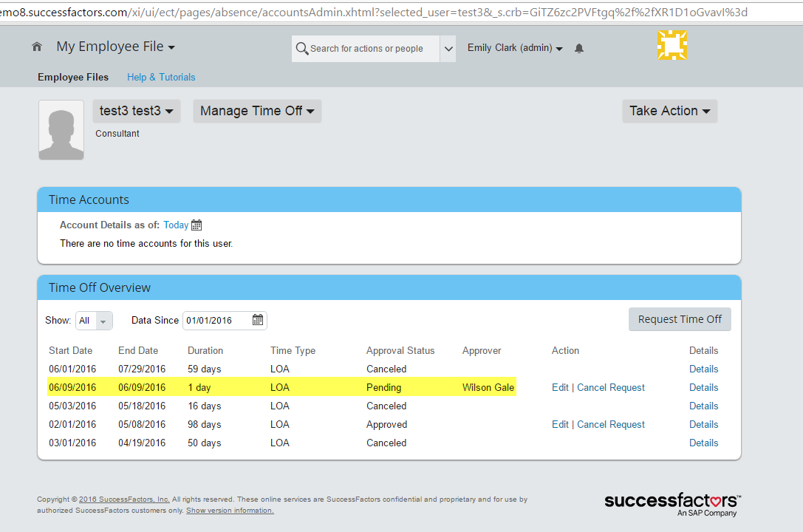Click the Request Time Off button
803x532 pixels.
pyautogui.click(x=680, y=319)
